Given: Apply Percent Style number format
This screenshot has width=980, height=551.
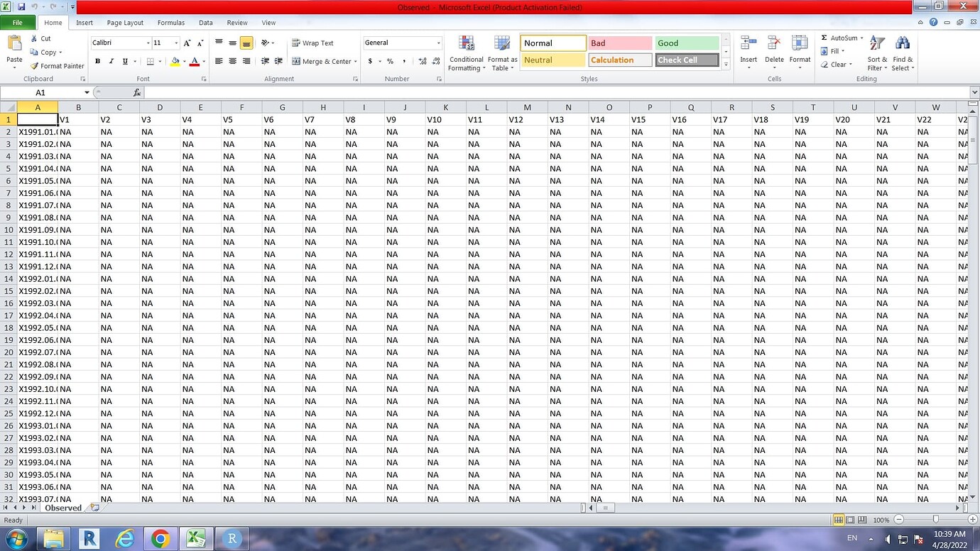Looking at the screenshot, I should [x=390, y=62].
